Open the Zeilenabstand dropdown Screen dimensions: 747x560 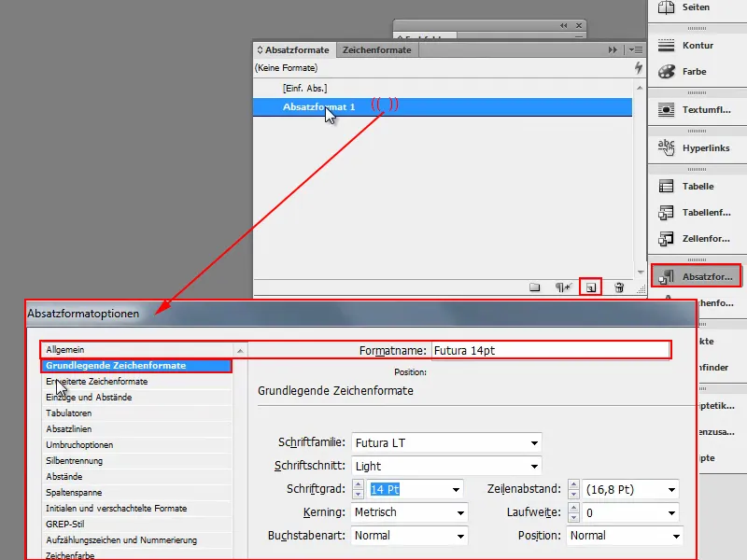[x=671, y=489]
